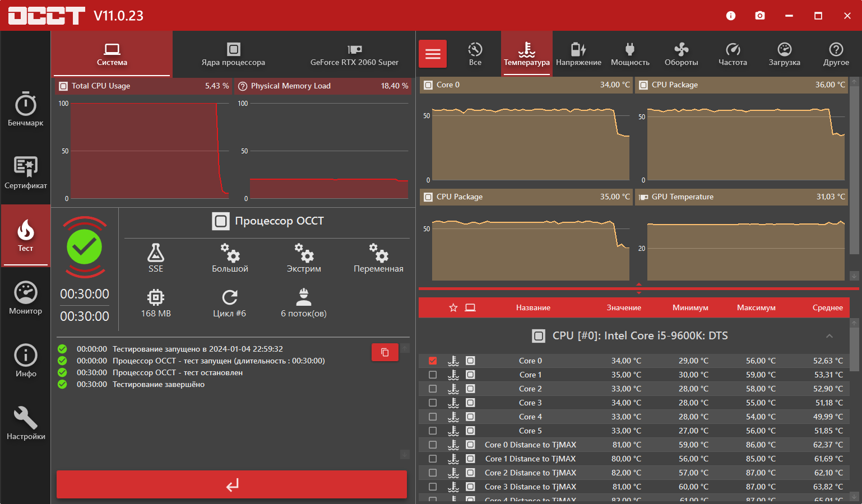Enable Core 2 Distance to TjMAX checkbox
The image size is (862, 504).
(x=433, y=473)
